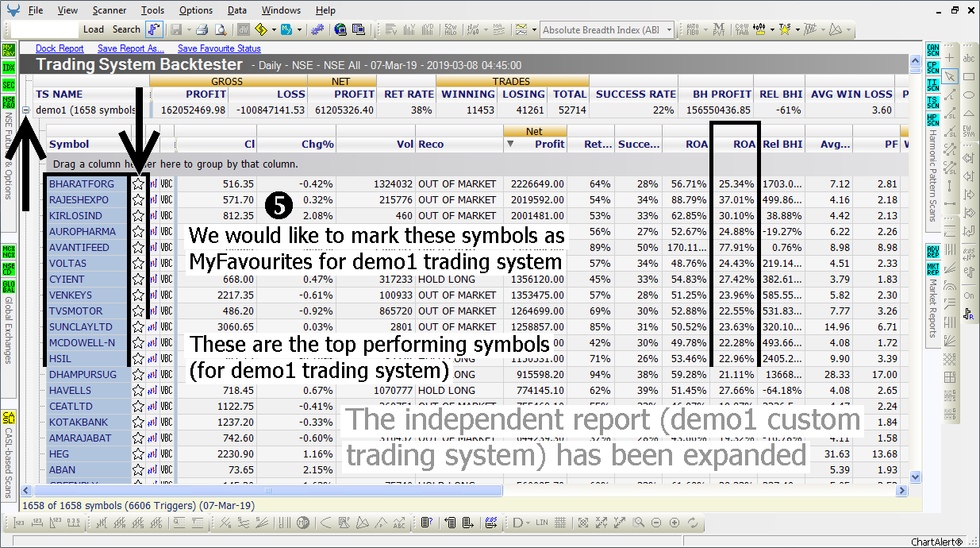Open the Options menu
The width and height of the screenshot is (980, 548).
195,10
